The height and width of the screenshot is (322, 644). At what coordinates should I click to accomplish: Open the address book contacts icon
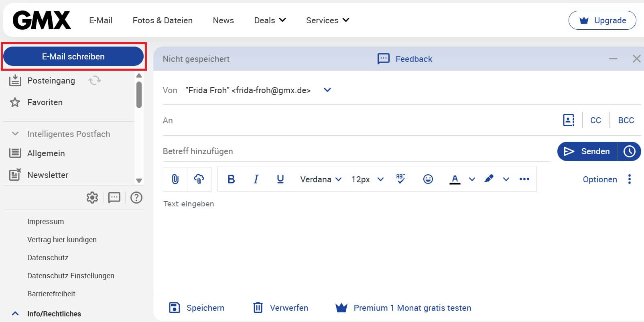(x=569, y=120)
